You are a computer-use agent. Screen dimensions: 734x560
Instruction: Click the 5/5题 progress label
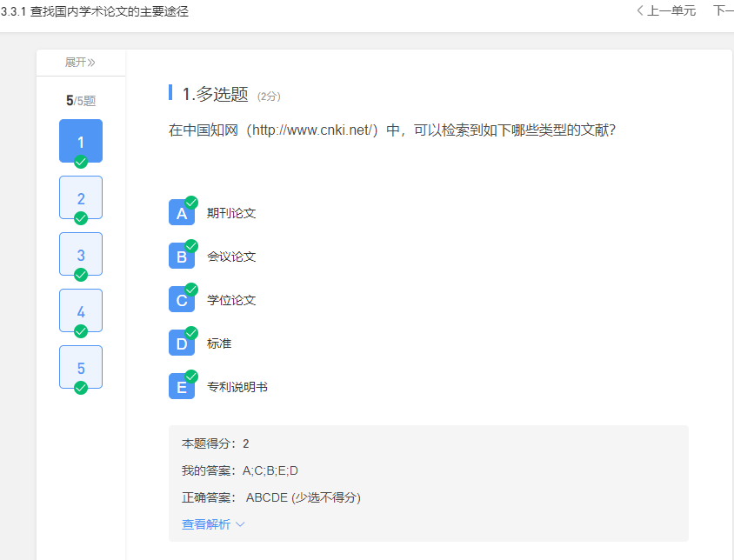[81, 100]
